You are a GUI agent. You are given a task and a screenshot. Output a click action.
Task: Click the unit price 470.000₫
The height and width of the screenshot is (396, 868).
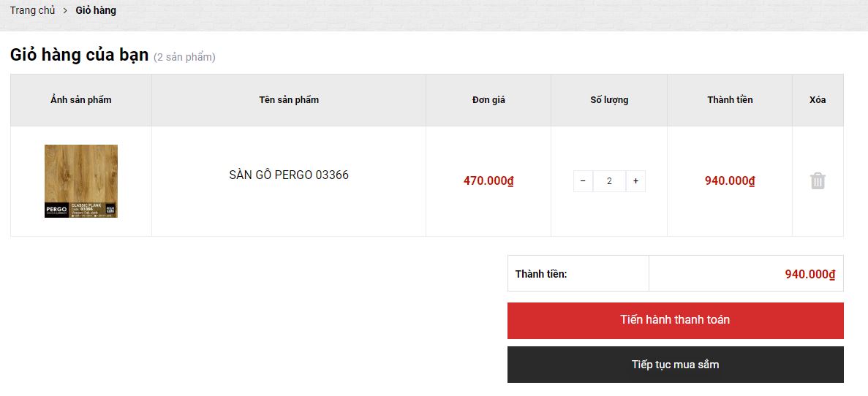[x=488, y=181]
